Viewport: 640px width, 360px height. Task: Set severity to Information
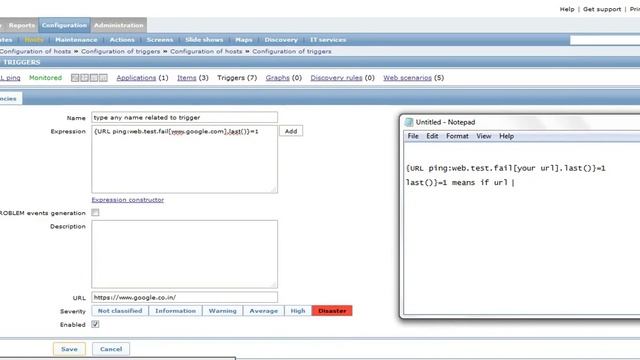(176, 311)
